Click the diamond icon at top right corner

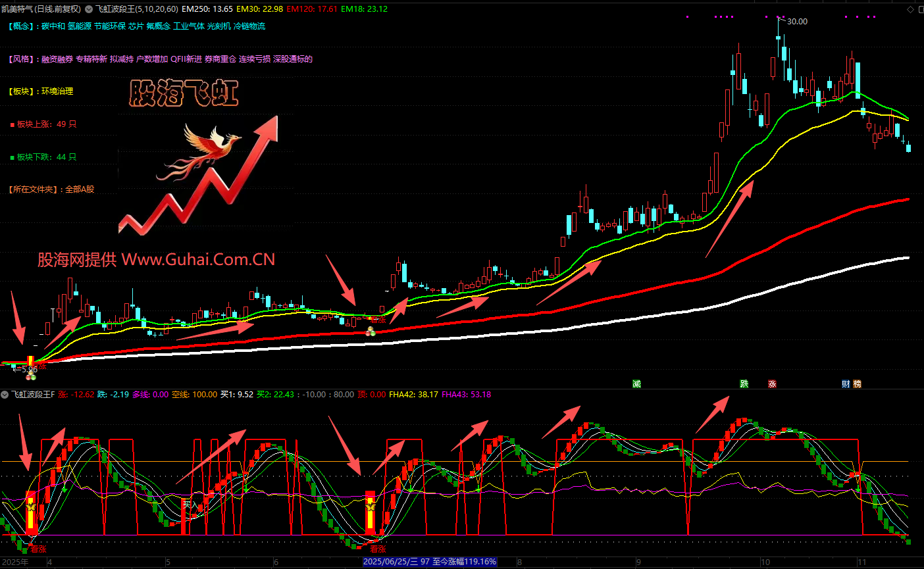click(x=911, y=10)
